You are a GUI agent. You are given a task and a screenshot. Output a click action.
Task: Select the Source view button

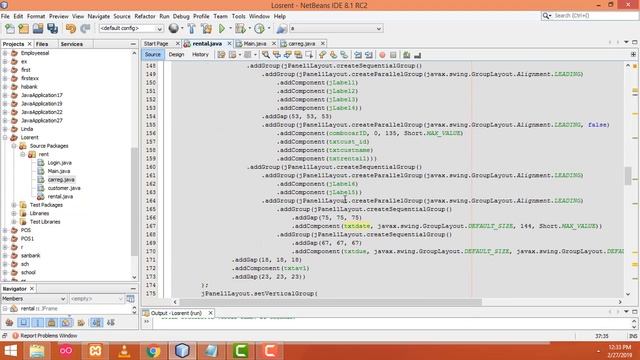pos(153,54)
